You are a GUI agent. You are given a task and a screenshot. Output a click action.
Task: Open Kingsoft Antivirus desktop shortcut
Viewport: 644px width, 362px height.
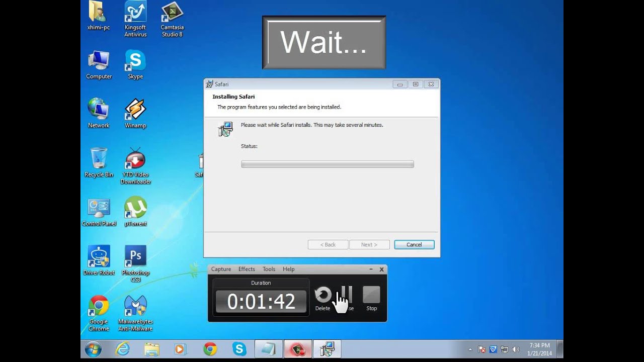135,19
